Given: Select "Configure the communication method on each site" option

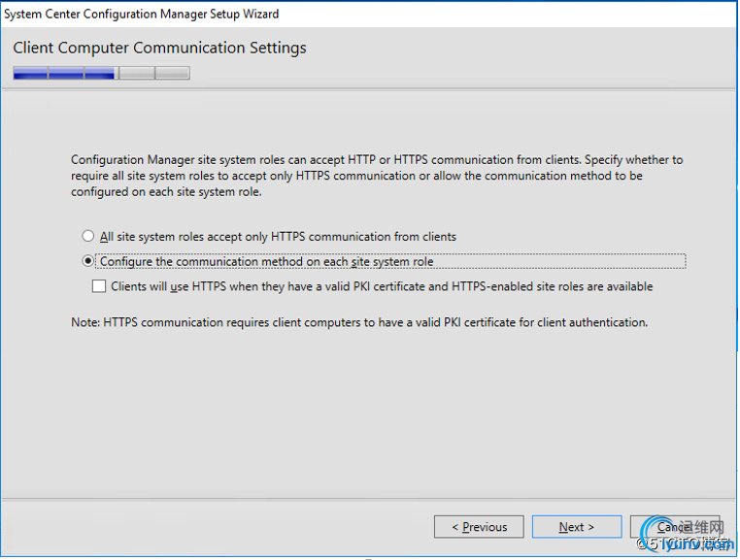Looking at the screenshot, I should point(87,261).
